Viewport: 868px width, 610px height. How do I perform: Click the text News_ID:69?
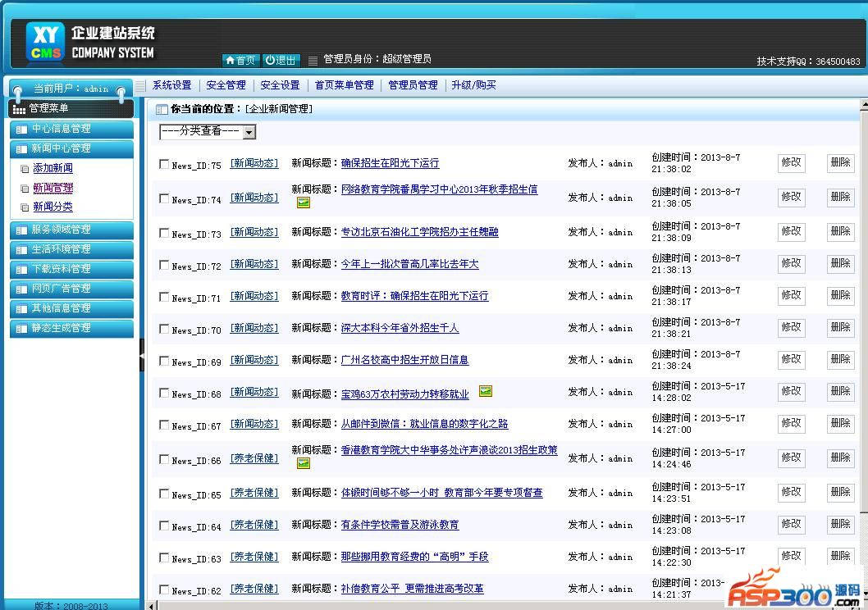196,362
